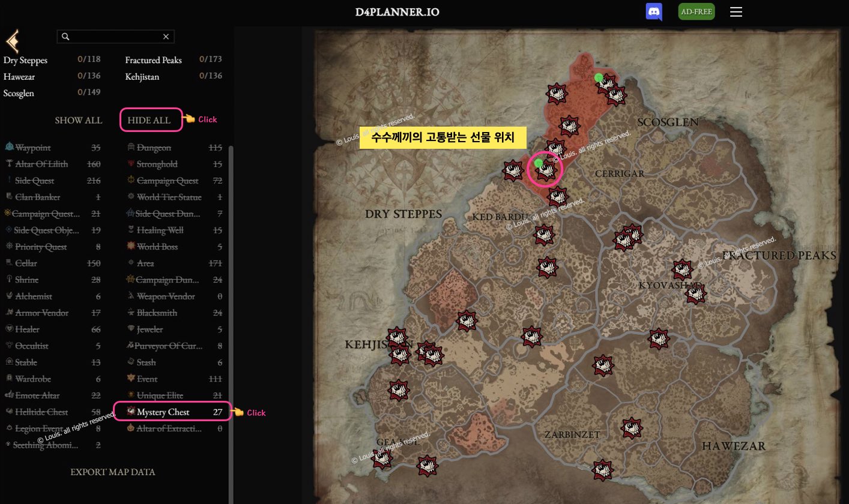Click the Altar Of Lilith filter icon
Image resolution: width=849 pixels, height=504 pixels.
tap(9, 164)
